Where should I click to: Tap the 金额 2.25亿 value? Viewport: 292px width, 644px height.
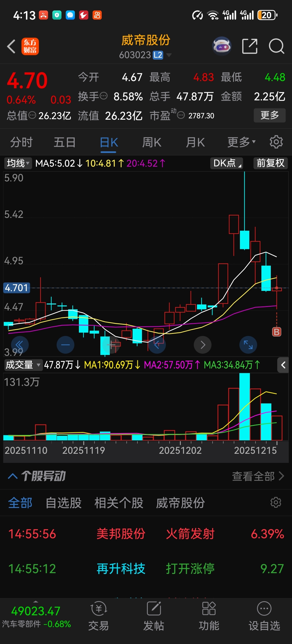[269, 96]
